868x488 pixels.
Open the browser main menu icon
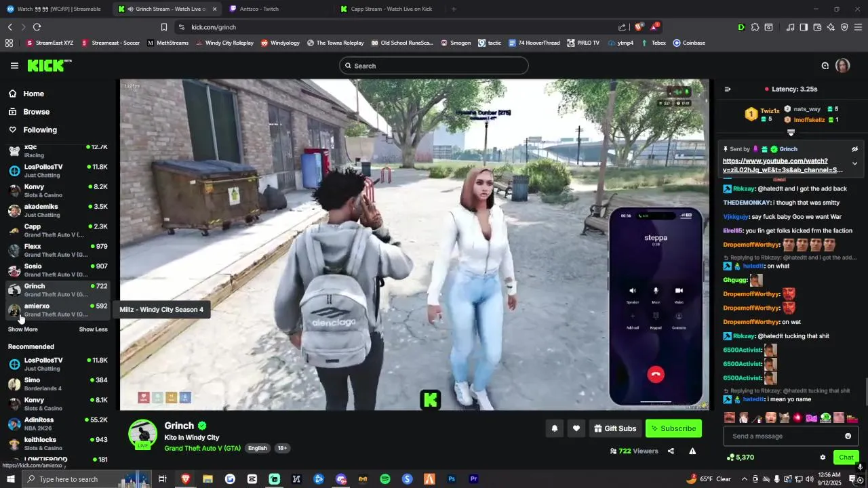pyautogui.click(x=858, y=27)
